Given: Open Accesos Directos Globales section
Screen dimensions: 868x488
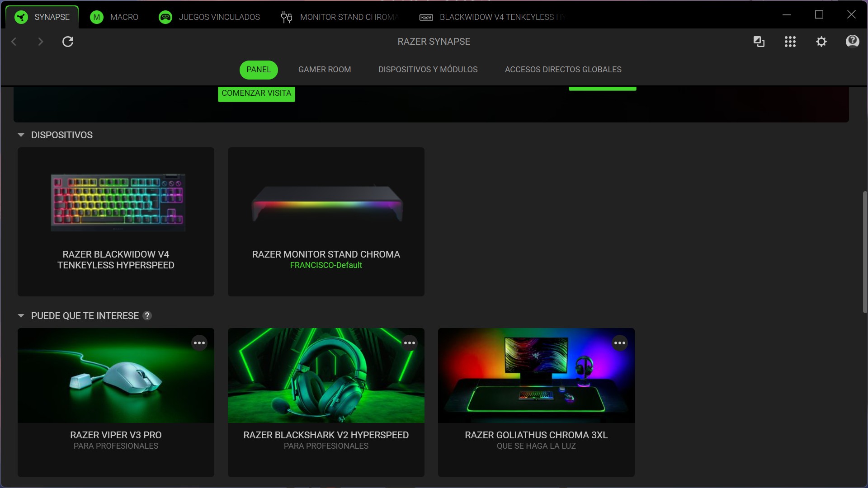Looking at the screenshot, I should coord(563,70).
